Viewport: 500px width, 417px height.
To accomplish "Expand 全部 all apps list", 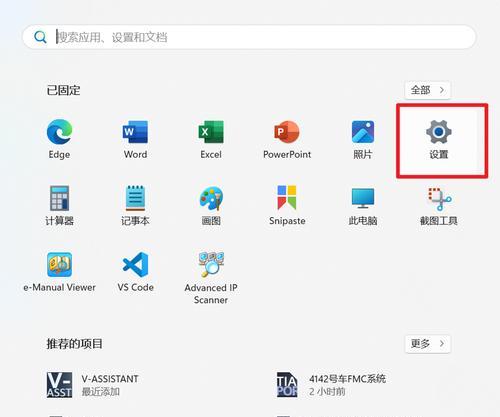I will (x=428, y=90).
